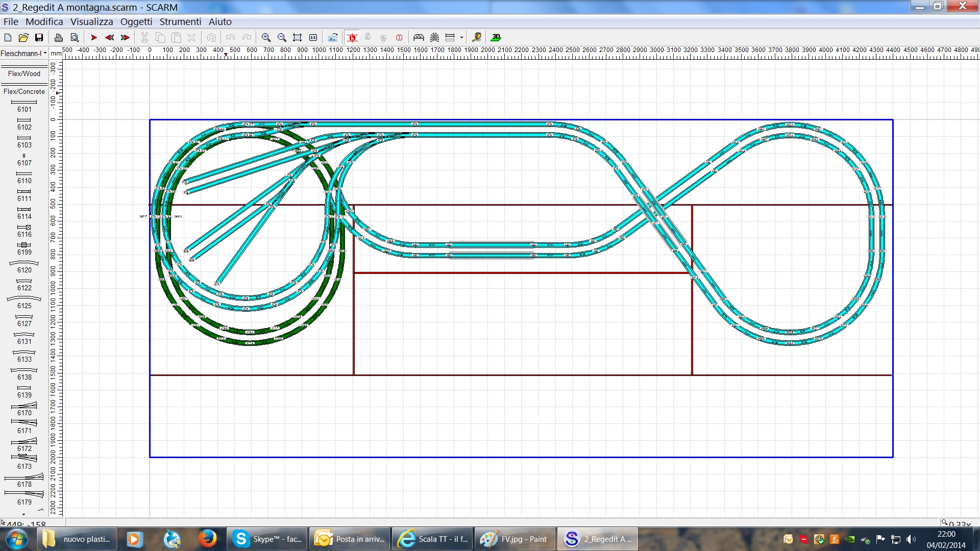Open an existing layout file

(x=23, y=38)
